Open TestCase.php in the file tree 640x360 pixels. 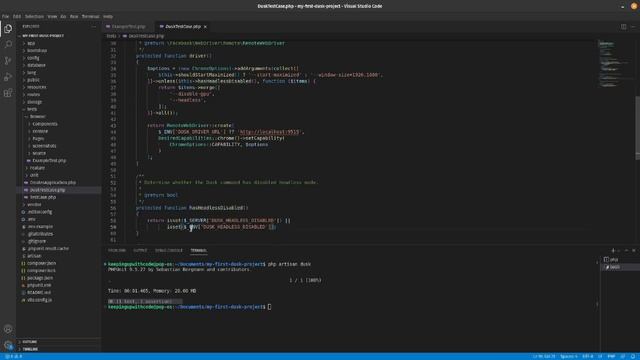pos(43,197)
